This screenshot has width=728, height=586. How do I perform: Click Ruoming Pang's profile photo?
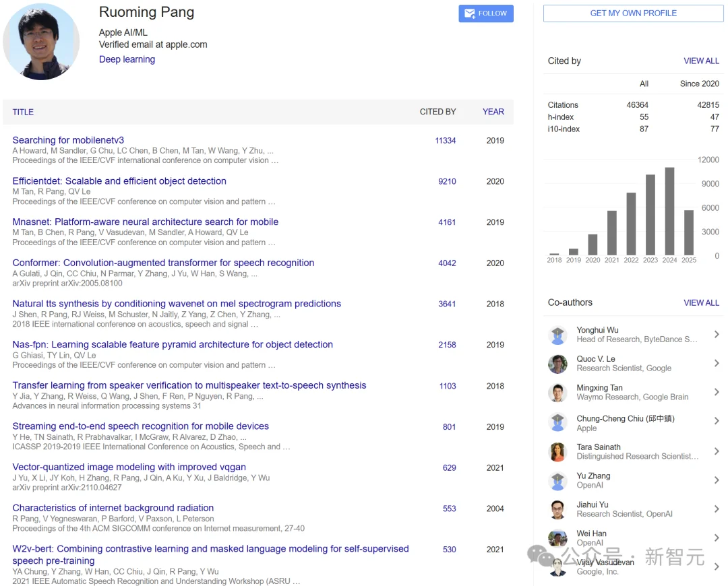tap(41, 42)
